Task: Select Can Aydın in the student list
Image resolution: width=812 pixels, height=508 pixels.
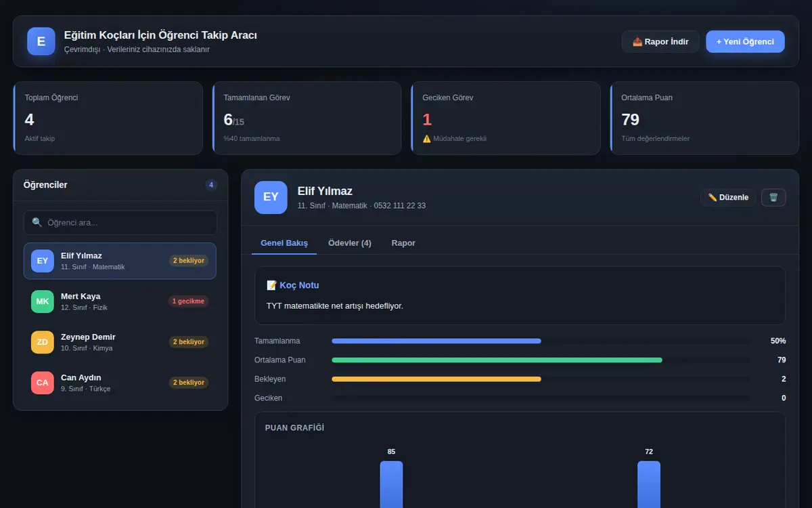Action: click(120, 383)
